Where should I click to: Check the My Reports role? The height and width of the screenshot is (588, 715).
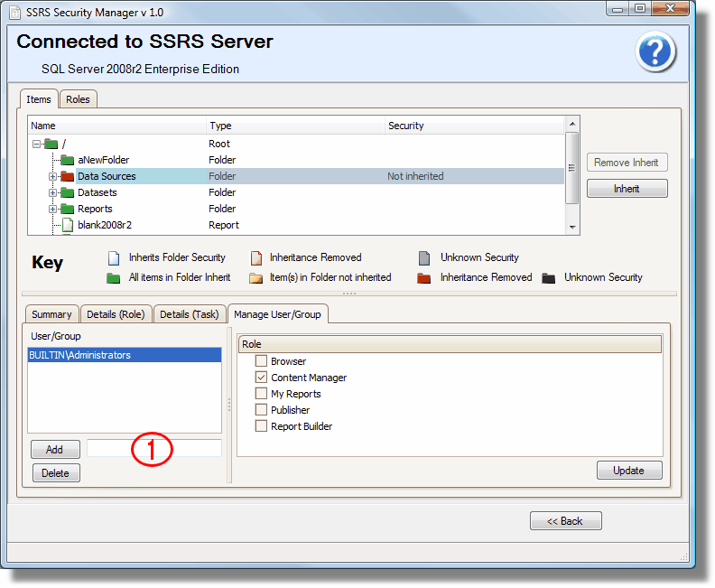261,394
